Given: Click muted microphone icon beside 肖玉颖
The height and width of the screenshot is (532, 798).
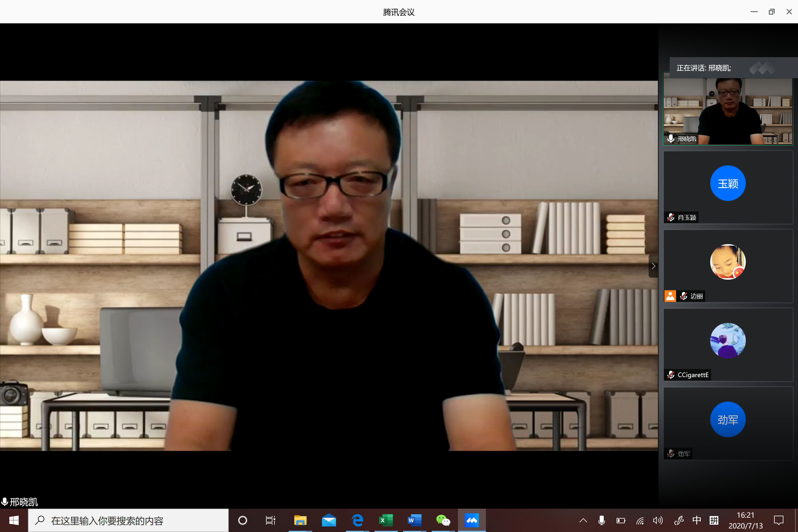Looking at the screenshot, I should click(671, 217).
